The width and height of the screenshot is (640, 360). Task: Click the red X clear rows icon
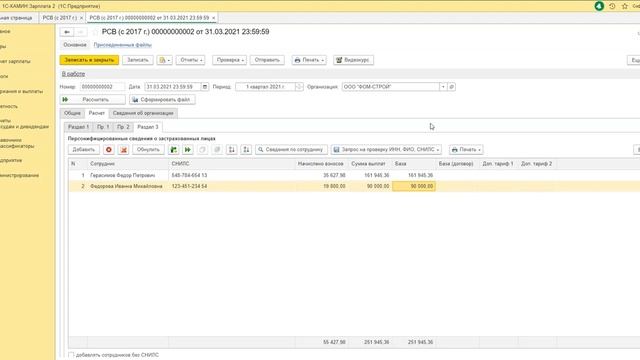(124, 150)
